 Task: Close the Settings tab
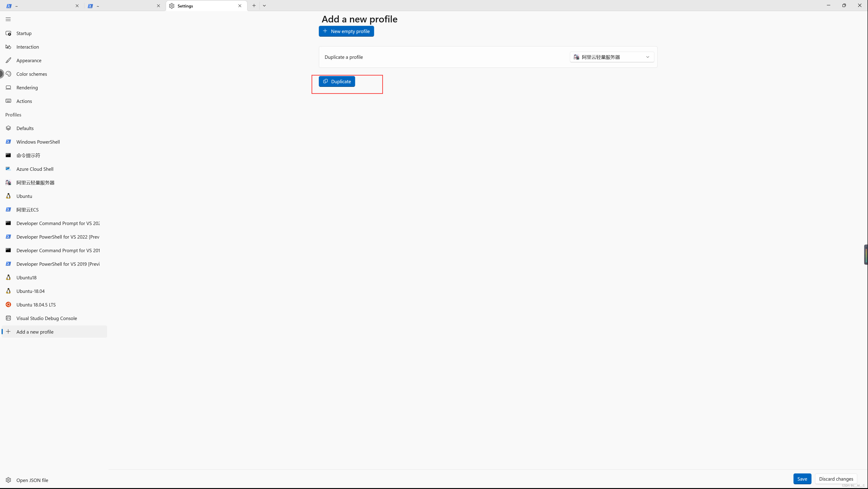[239, 6]
